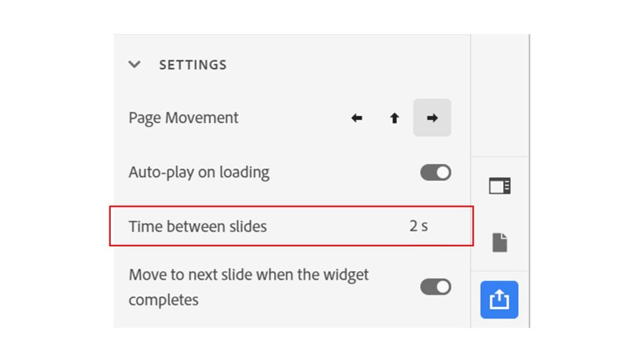Click the SETTINGS section header text

[x=192, y=65]
